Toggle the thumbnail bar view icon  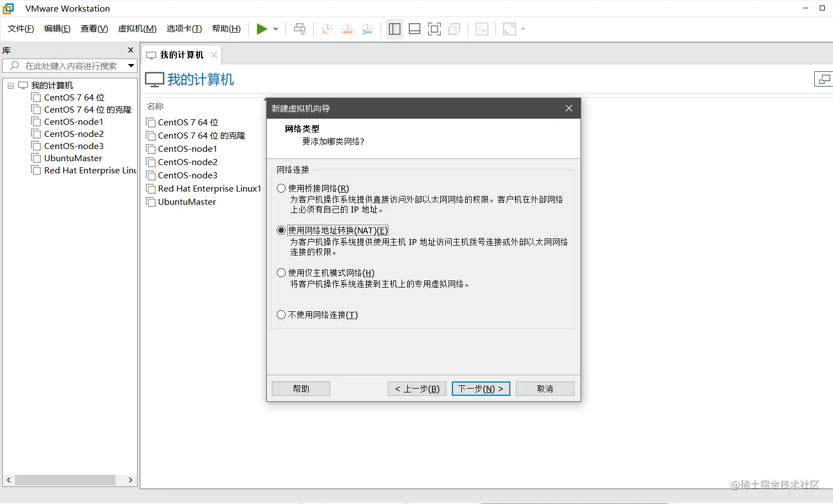coord(415,29)
